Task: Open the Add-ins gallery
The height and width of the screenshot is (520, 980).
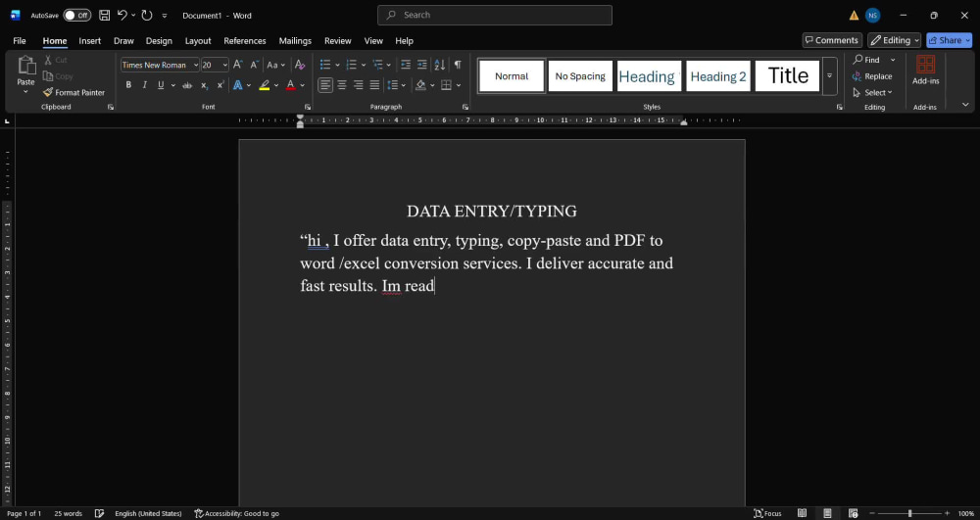Action: click(x=926, y=70)
